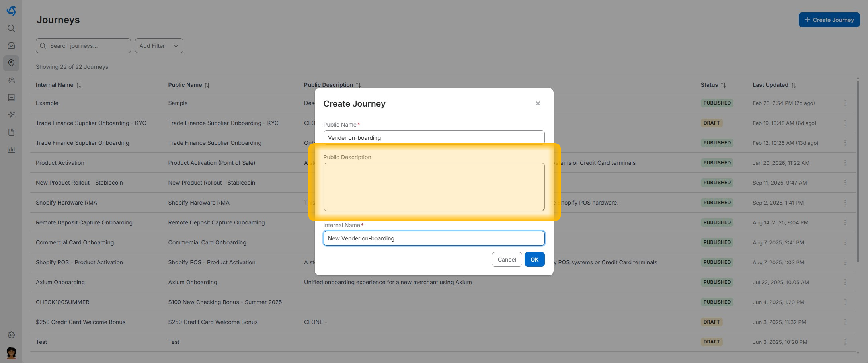The image size is (868, 363).
Task: Open the AI sparkles sidebar icon
Action: (11, 115)
